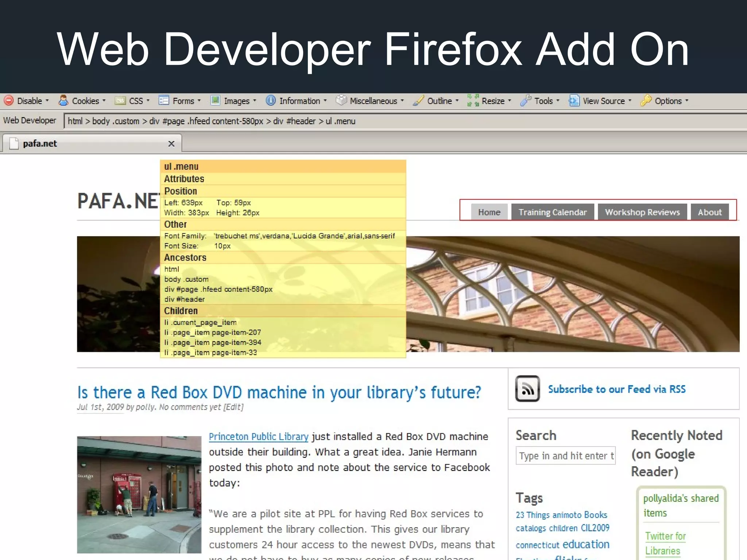The width and height of the screenshot is (747, 560).
Task: Click the CSS toolbar icon
Action: pyautogui.click(x=120, y=101)
